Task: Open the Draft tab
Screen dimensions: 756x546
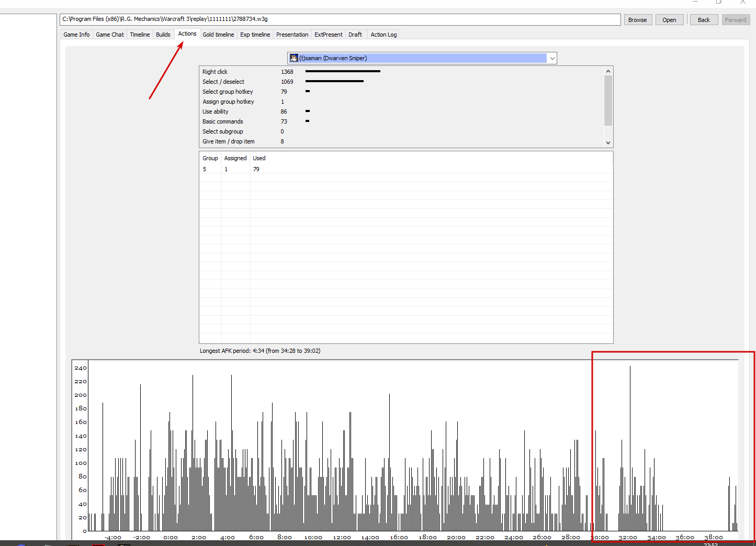Action: coord(355,35)
